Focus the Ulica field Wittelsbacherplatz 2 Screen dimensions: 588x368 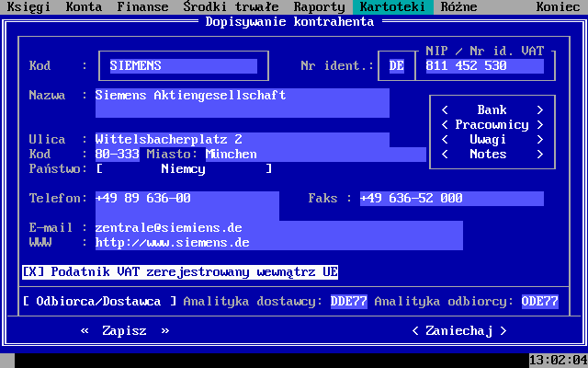[x=243, y=139]
